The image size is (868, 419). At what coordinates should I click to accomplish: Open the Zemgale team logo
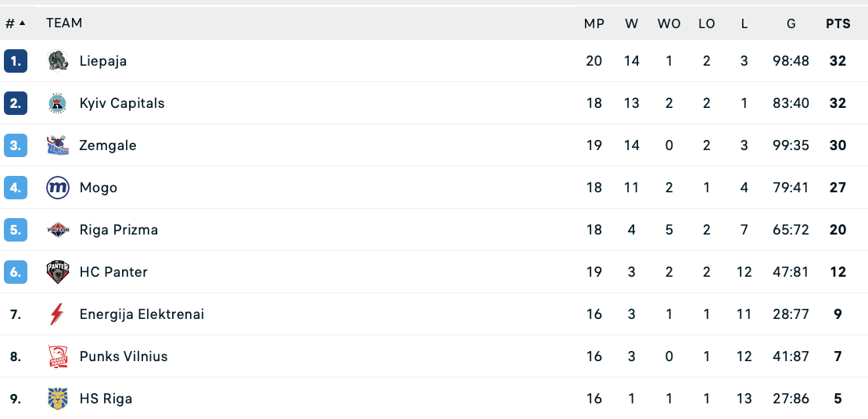(58, 145)
